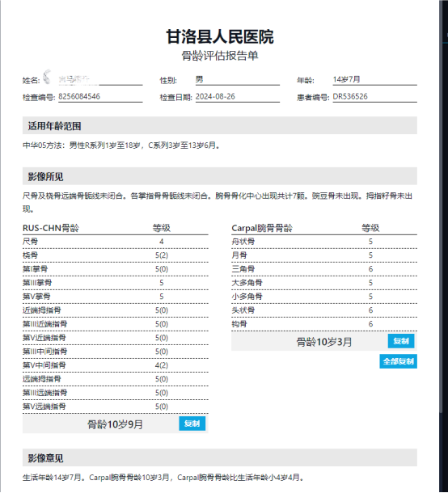Viewport: 448px width, 493px height.
Task: Select the 尺骨 row
Action: (116, 242)
